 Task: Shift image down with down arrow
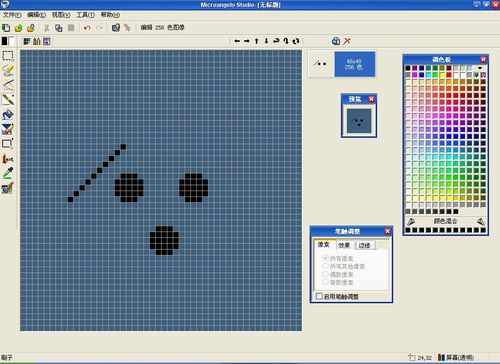[266, 41]
